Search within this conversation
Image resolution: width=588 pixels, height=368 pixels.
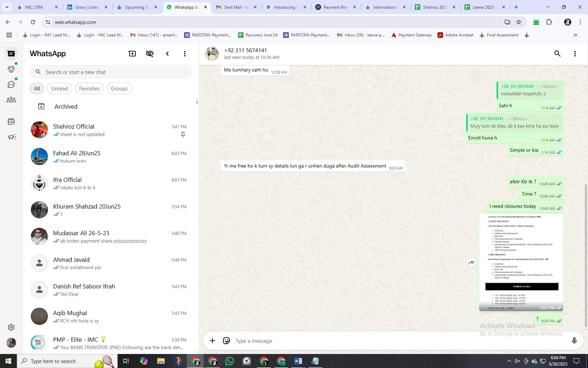(558, 54)
